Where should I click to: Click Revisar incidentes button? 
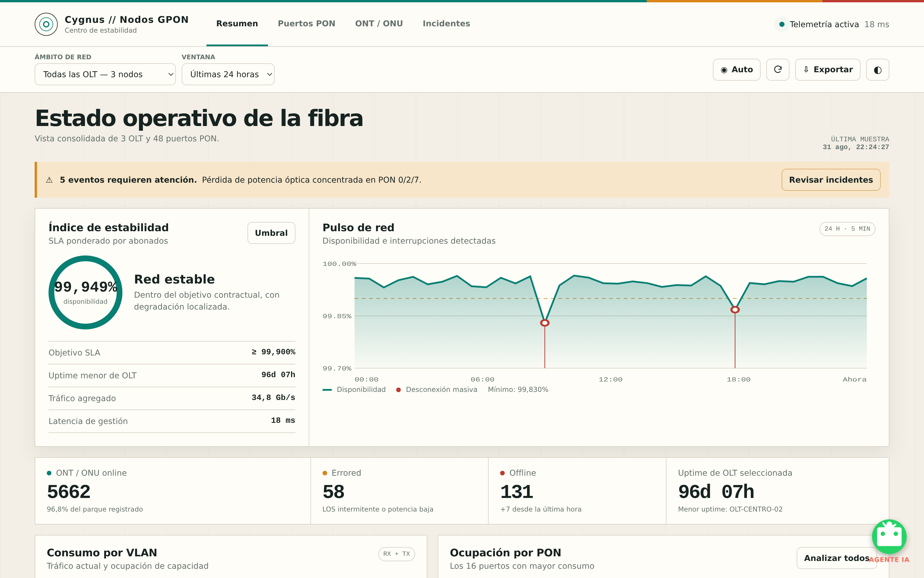tap(831, 180)
